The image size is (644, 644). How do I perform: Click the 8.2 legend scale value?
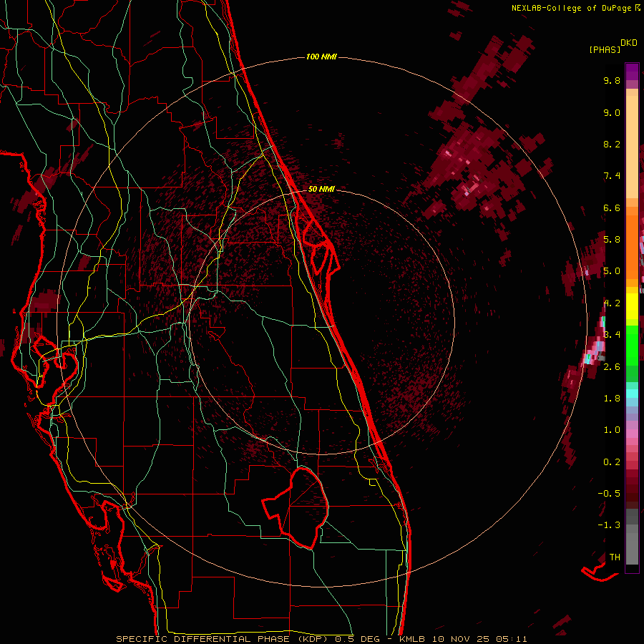612,144
